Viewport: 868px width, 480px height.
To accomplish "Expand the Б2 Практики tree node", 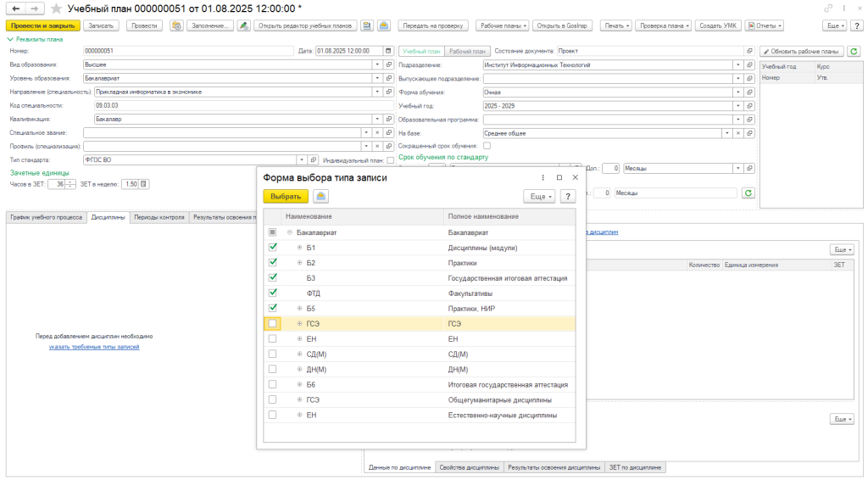I will click(299, 263).
